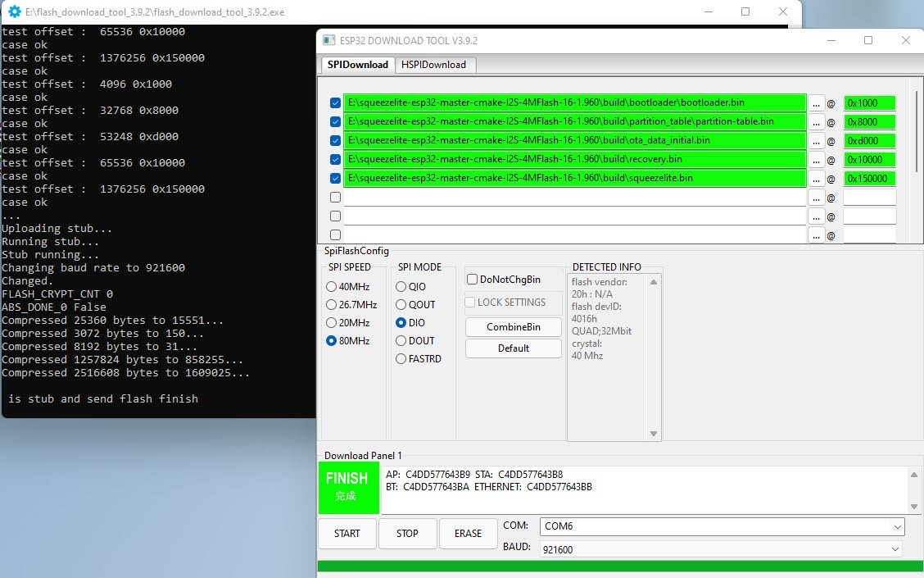This screenshot has height=578, width=924.
Task: Select QIO SPI mode
Action: (401, 287)
